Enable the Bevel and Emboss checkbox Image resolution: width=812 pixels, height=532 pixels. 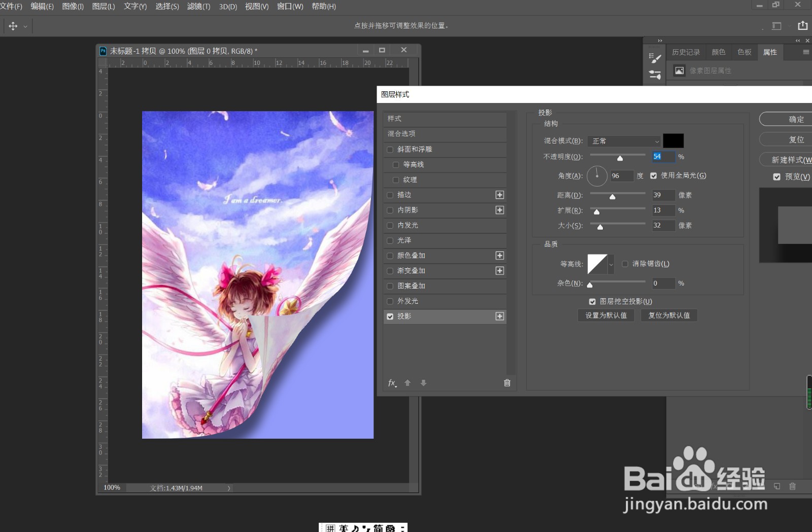click(390, 150)
